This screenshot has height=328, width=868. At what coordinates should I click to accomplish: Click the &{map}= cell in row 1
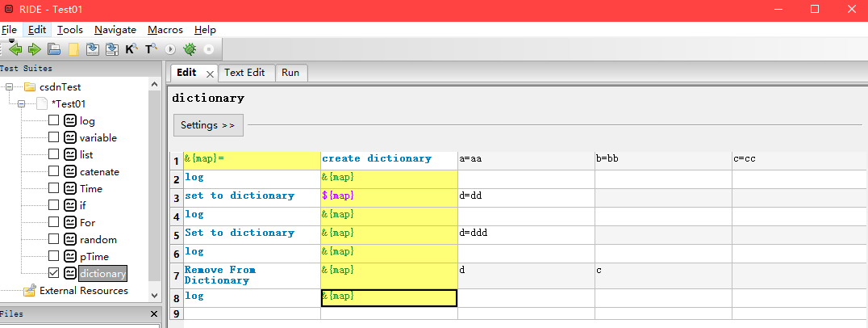click(252, 161)
